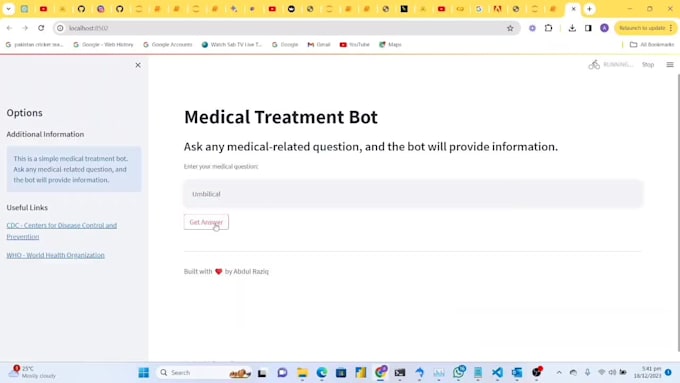
Task: Open the Chat app in taskbar
Action: pyautogui.click(x=282, y=373)
